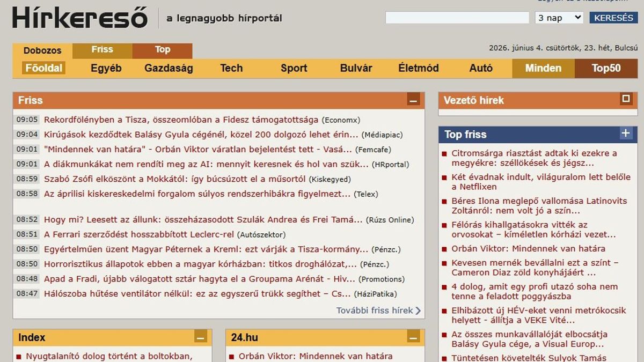Expand the Top friss box with plus

[626, 134]
